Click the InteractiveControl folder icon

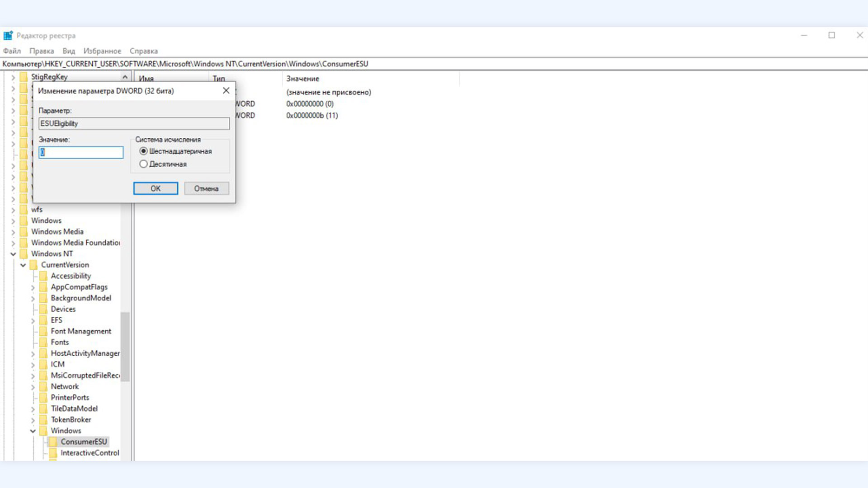53,453
